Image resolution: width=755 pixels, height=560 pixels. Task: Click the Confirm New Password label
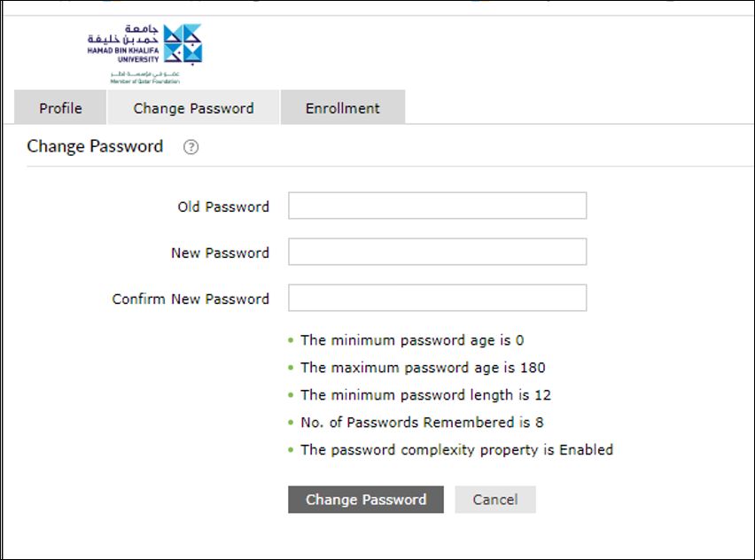click(191, 299)
